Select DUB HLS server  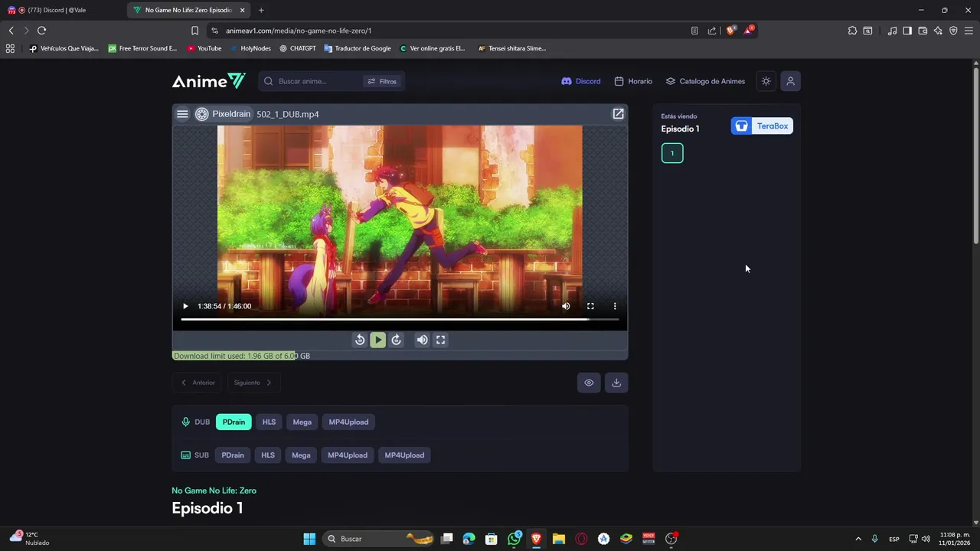click(x=269, y=422)
